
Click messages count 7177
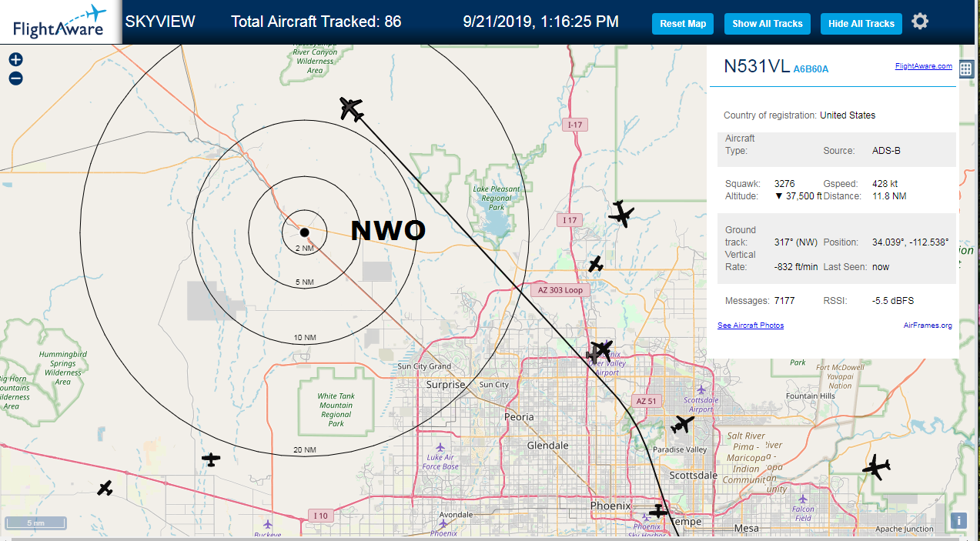pos(784,301)
